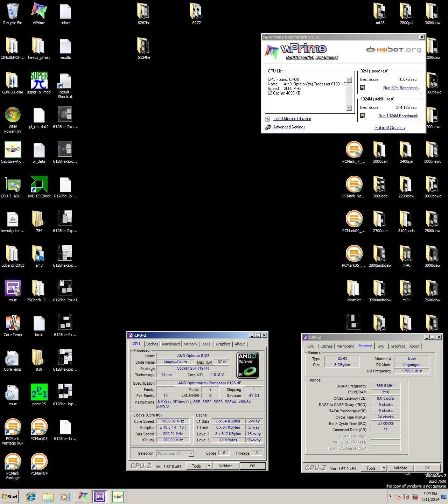
Task: Save the 1024M score with floppy icon
Action: click(x=363, y=116)
